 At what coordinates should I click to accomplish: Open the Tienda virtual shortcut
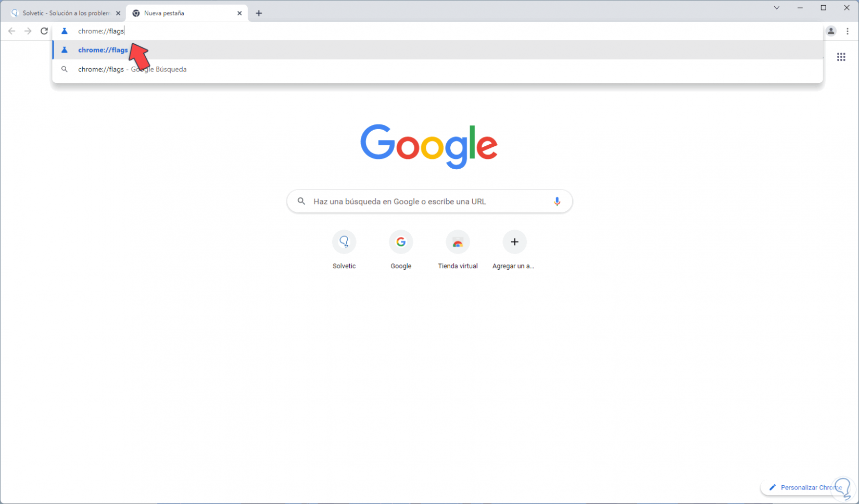[458, 249]
